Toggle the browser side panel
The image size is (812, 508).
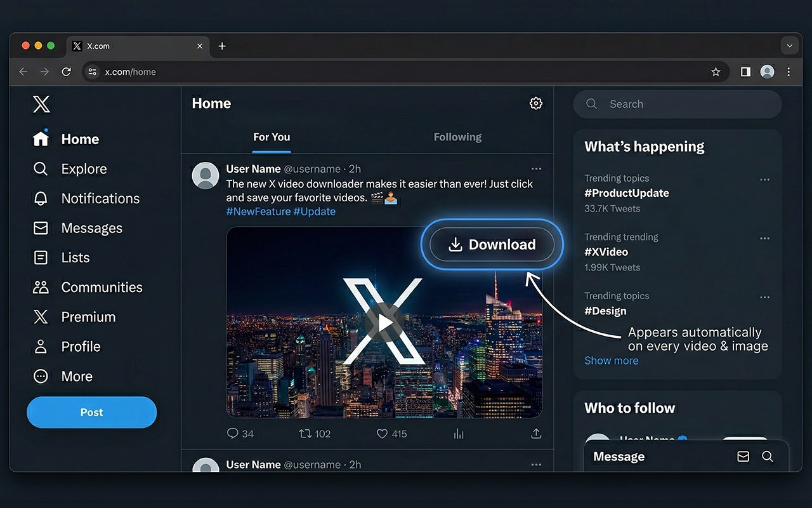pos(745,72)
